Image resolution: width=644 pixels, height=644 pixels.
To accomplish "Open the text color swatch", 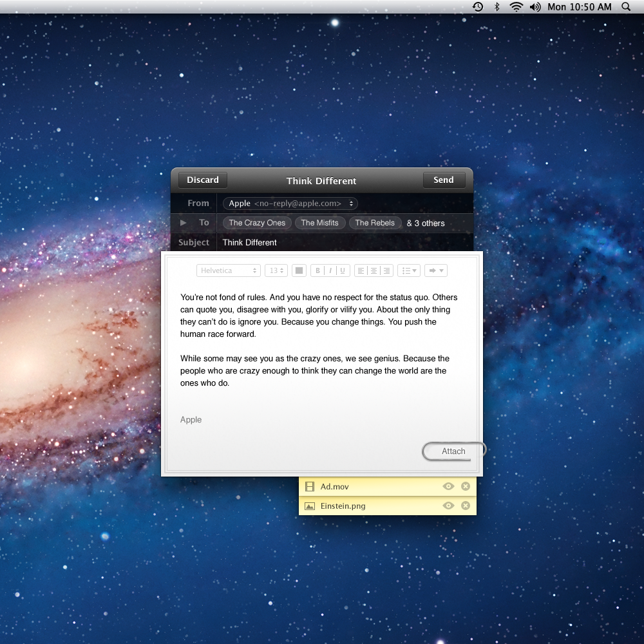I will [x=299, y=270].
